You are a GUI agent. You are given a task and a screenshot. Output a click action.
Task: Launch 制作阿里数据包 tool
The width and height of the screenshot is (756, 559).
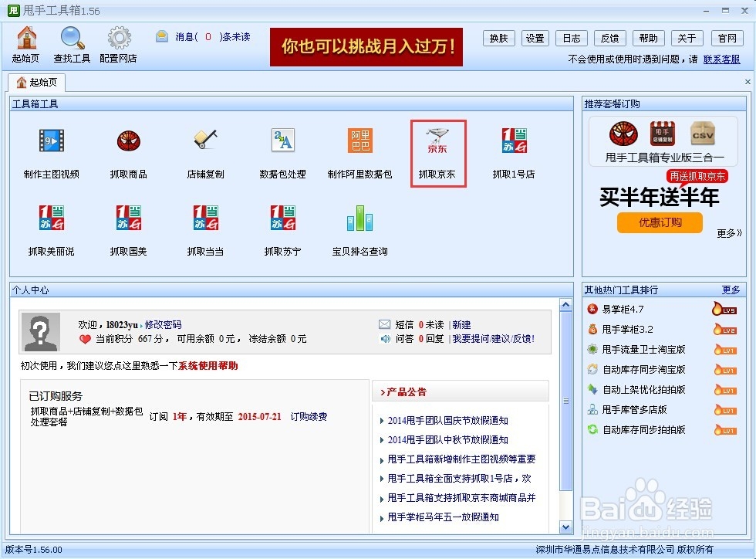[x=359, y=154]
